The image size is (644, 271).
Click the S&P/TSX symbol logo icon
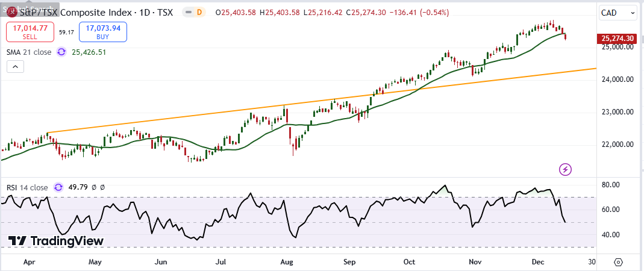click(11, 13)
